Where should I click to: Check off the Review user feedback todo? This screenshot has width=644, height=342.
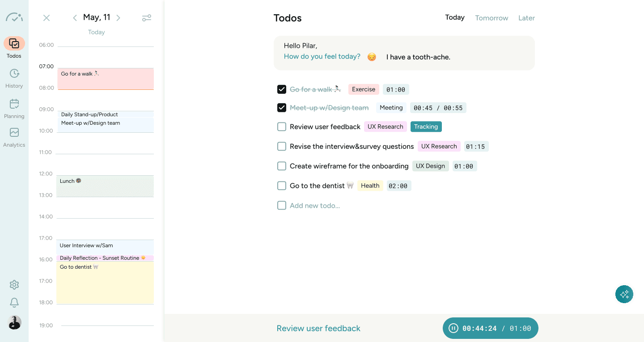282,127
